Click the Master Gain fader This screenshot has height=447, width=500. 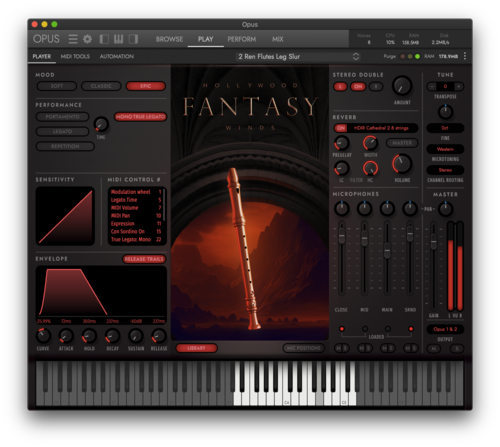434,241
